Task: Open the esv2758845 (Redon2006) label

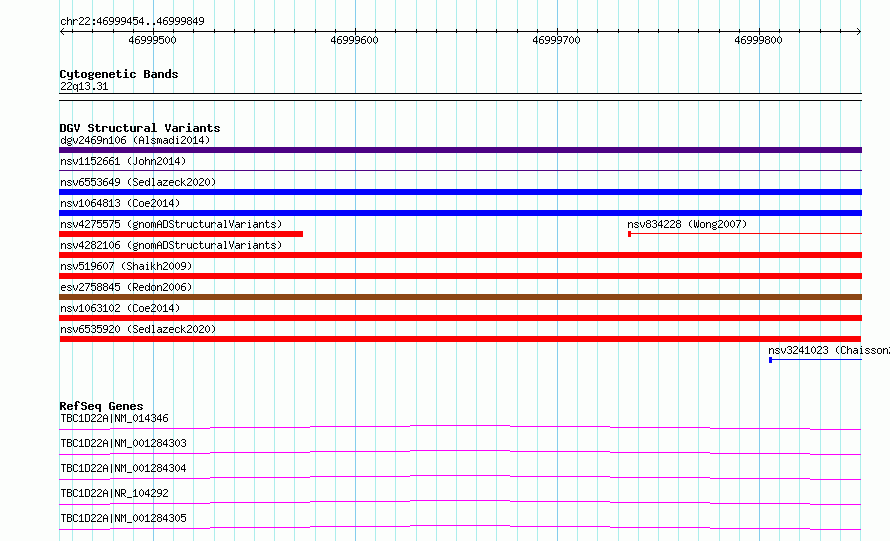Action: click(126, 287)
